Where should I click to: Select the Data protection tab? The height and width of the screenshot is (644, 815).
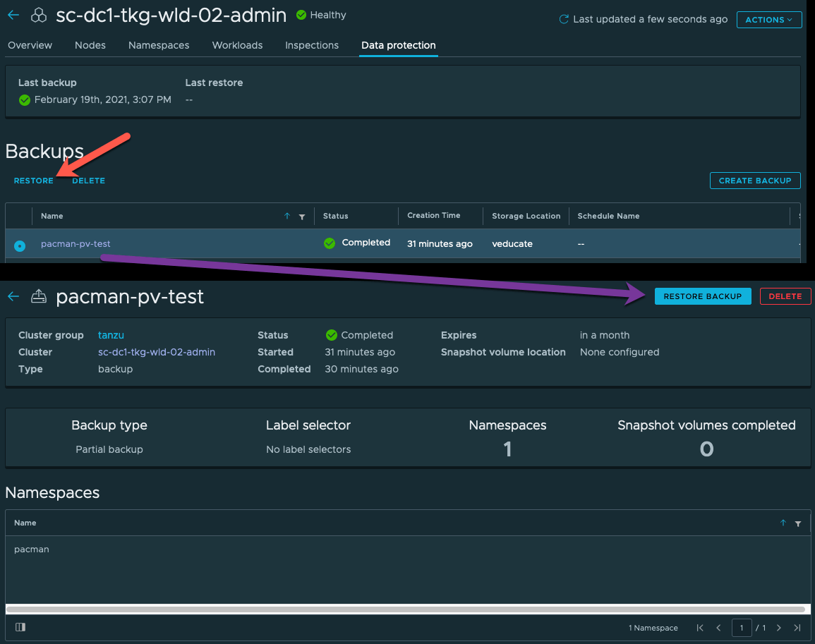click(x=398, y=45)
